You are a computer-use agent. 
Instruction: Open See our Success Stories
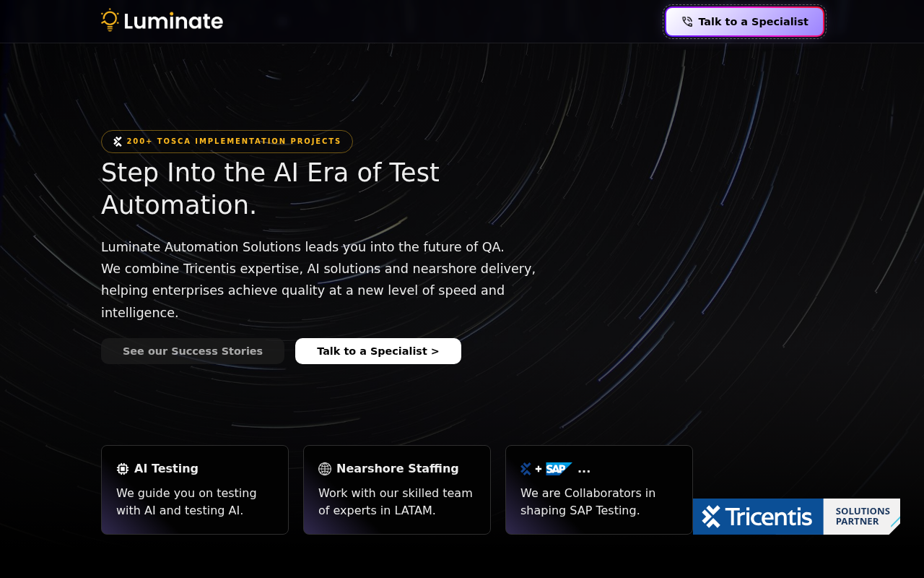click(193, 351)
